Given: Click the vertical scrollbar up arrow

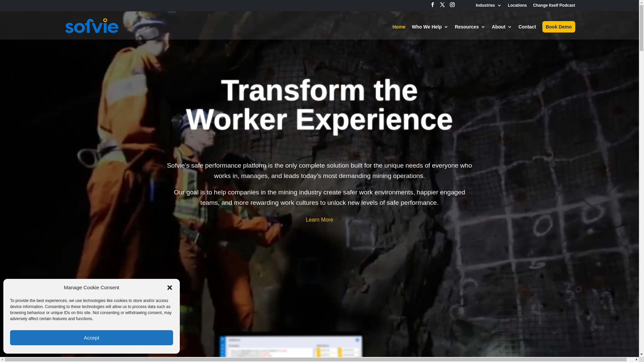Looking at the screenshot, I should pyautogui.click(x=641, y=2).
